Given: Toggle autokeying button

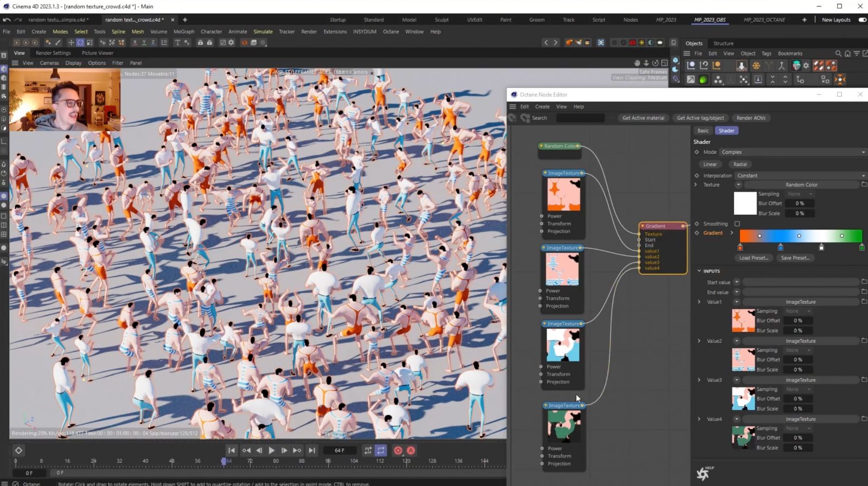Looking at the screenshot, I should (x=411, y=450).
